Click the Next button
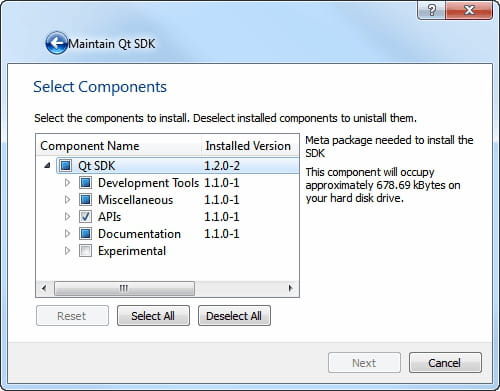Screen dimensions: 500x391 click(x=364, y=363)
